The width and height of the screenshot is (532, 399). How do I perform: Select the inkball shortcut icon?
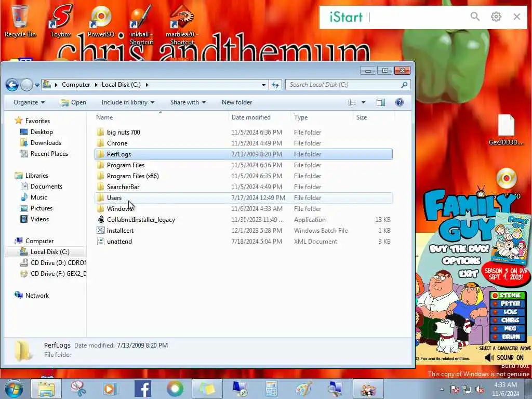[141, 24]
